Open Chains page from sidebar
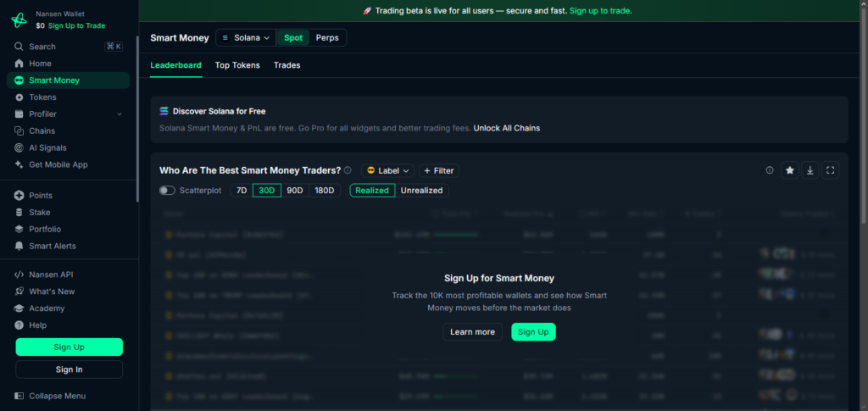This screenshot has width=868, height=411. pyautogui.click(x=68, y=131)
